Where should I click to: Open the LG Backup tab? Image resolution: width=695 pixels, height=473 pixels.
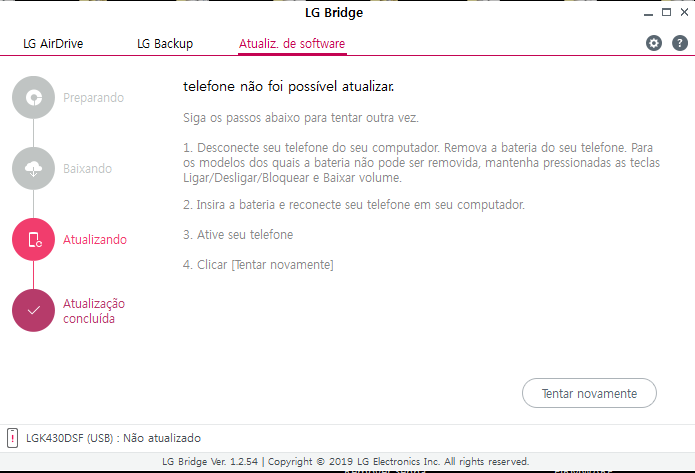pos(165,43)
